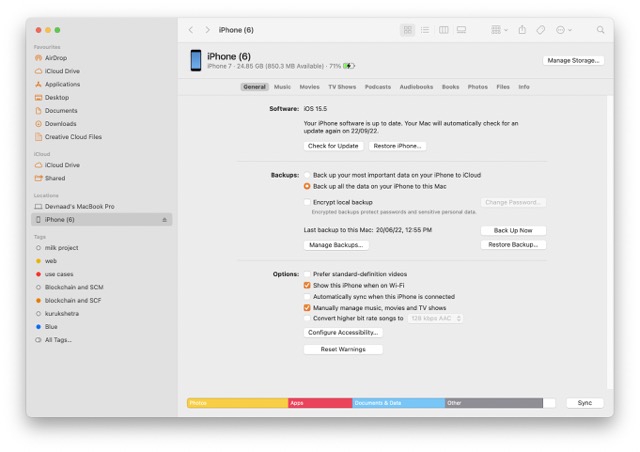The height and width of the screenshot is (452, 640).
Task: Click the Edit Tags toolbar icon
Action: (x=540, y=30)
